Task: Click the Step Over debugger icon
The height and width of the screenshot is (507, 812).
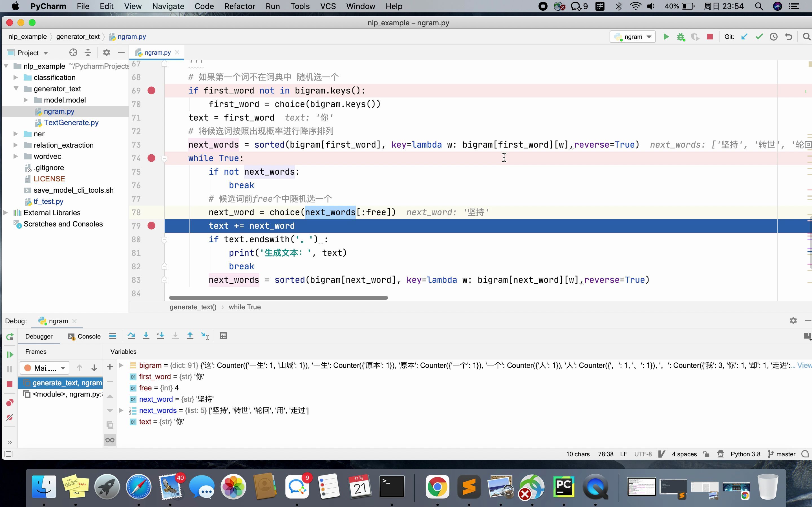Action: point(131,336)
